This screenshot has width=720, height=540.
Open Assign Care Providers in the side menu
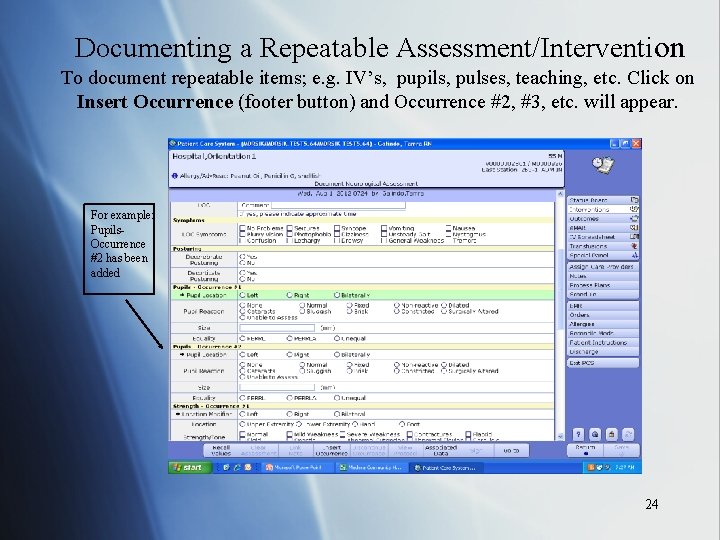(x=602, y=267)
